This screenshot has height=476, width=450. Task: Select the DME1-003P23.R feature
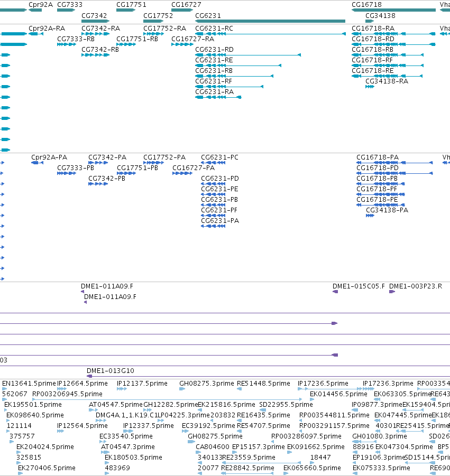pos(416,286)
